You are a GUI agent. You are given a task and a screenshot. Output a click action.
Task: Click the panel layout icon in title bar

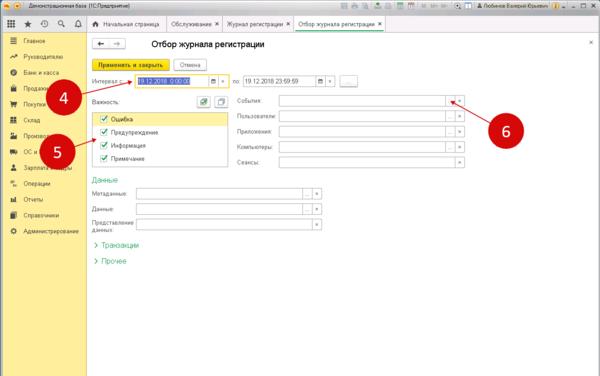point(468,6)
